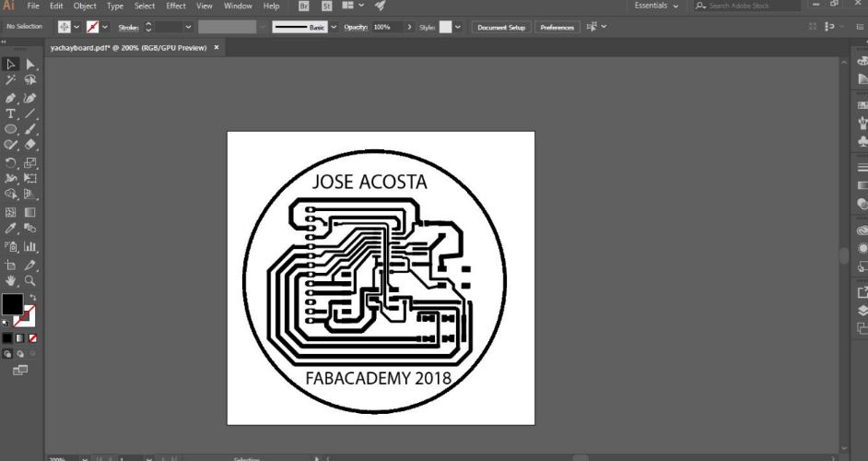Image resolution: width=868 pixels, height=461 pixels.
Task: Open the align-to options dropdown
Action: click(x=604, y=27)
